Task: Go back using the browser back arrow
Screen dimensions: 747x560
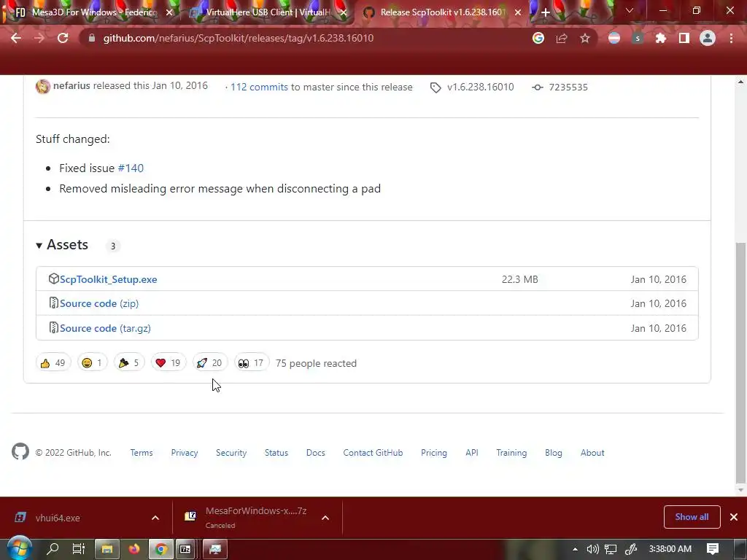Action: (x=16, y=38)
